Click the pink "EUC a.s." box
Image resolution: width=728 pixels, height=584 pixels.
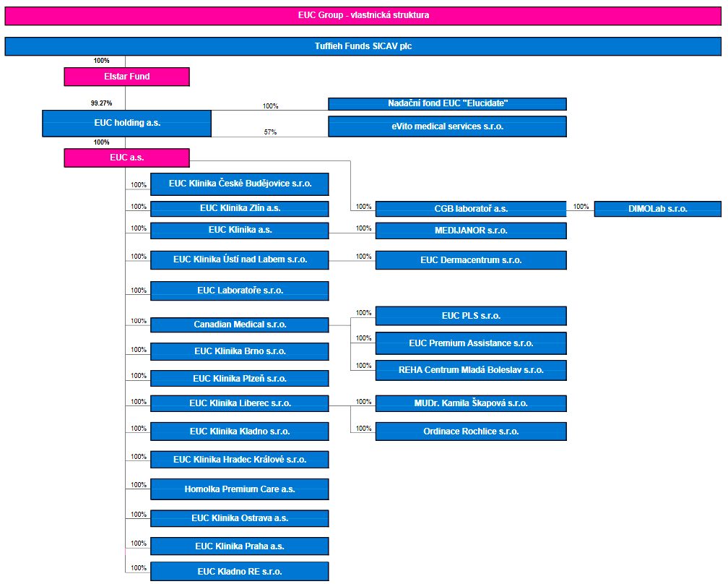pos(127,158)
